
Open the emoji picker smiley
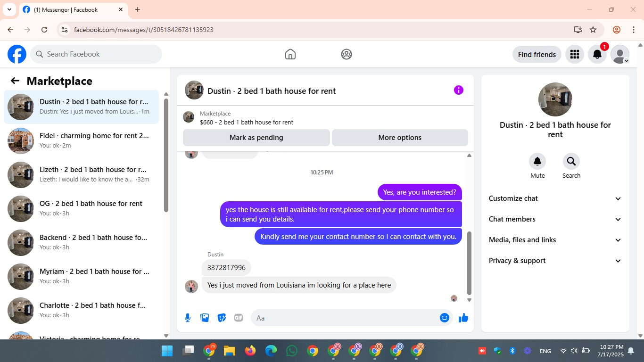[x=444, y=318]
